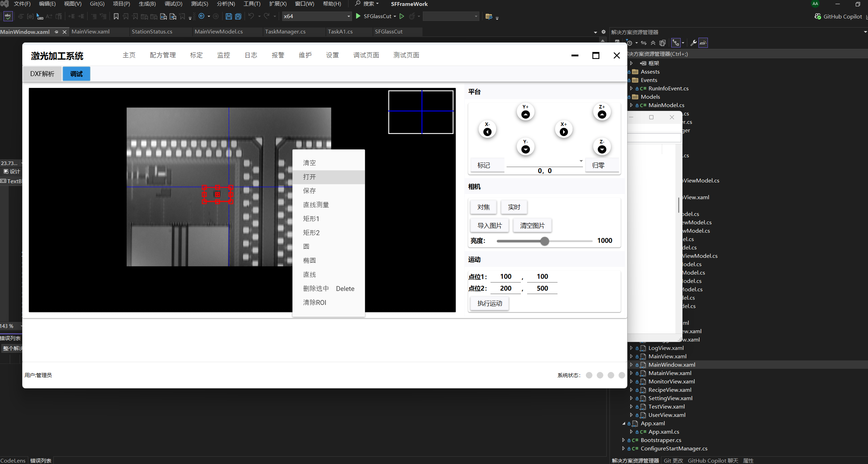This screenshot has height=464, width=868.
Task: Select 直线测量 from the context menu
Action: click(x=316, y=205)
